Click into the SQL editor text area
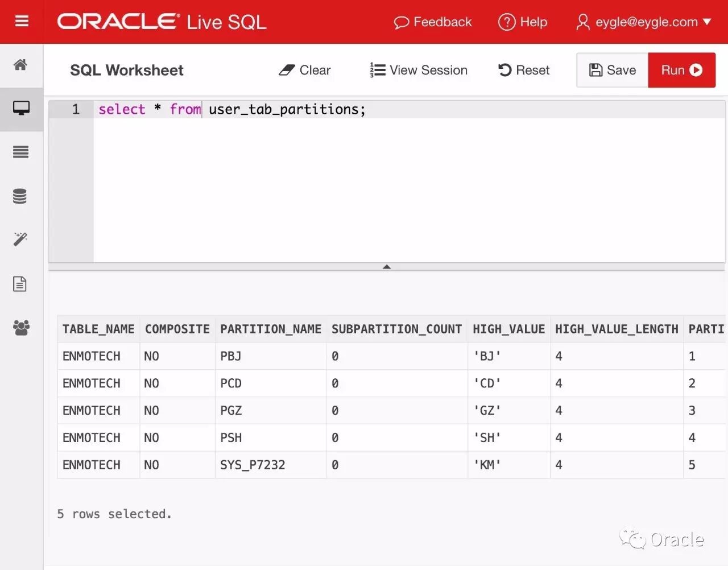The height and width of the screenshot is (570, 728). click(409, 182)
